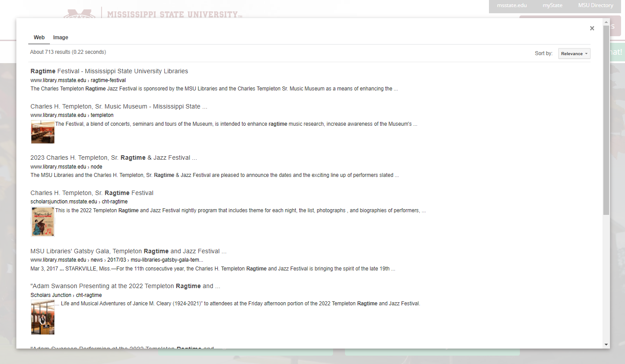
Task: Open the myState link in top bar
Action: pyautogui.click(x=553, y=5)
